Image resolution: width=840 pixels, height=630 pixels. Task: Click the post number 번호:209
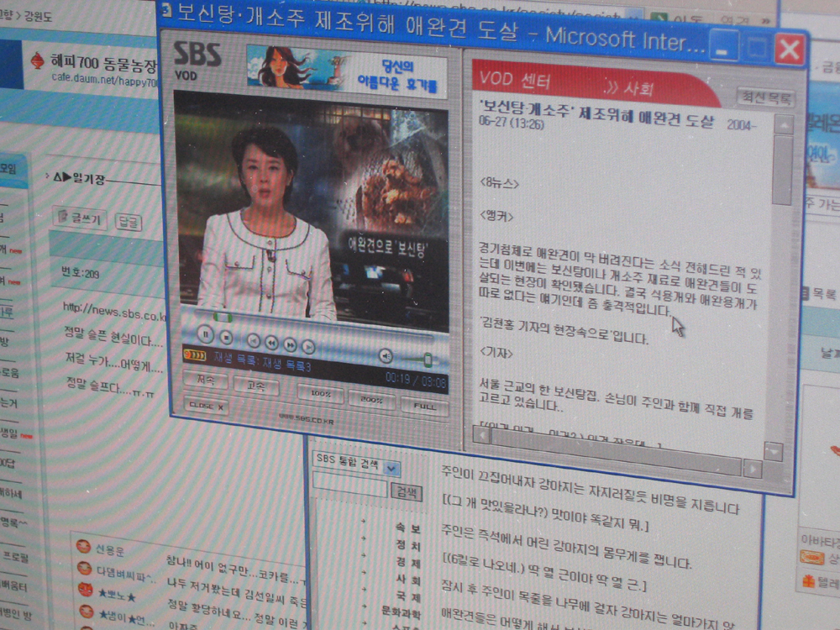point(81,273)
